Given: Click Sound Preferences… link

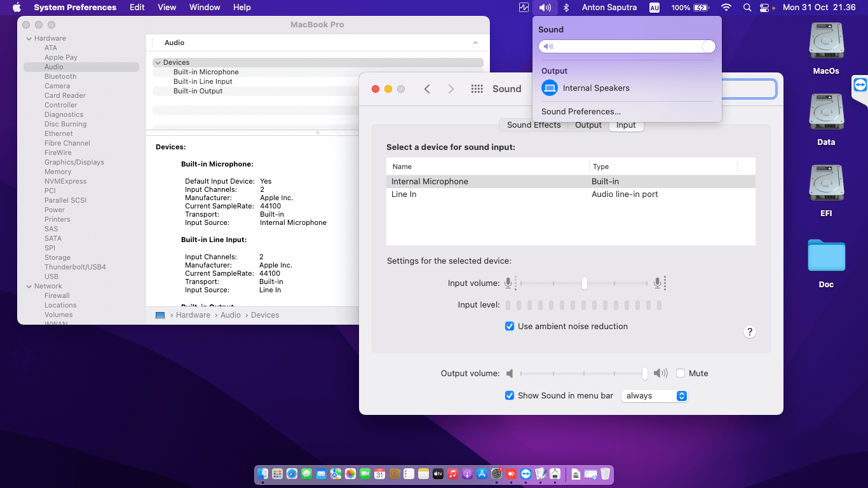Looking at the screenshot, I should 581,112.
